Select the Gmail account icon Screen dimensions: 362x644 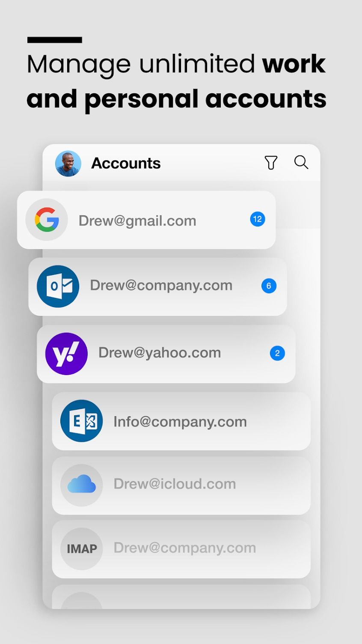click(x=46, y=220)
